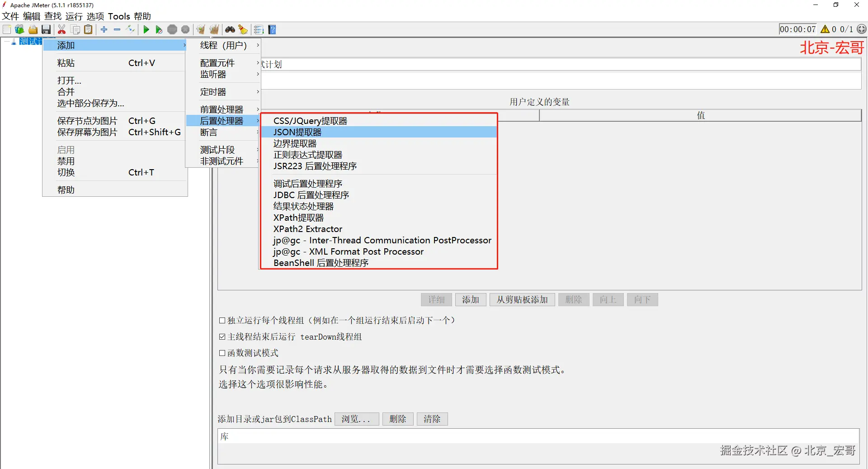Screen dimensions: 868x469
Task: Click the 浏览... button
Action: [356, 419]
